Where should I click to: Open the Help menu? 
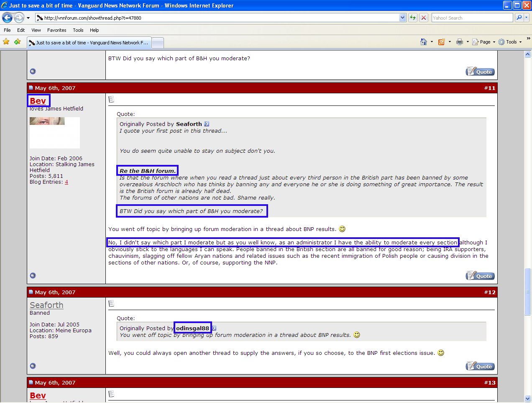[95, 30]
